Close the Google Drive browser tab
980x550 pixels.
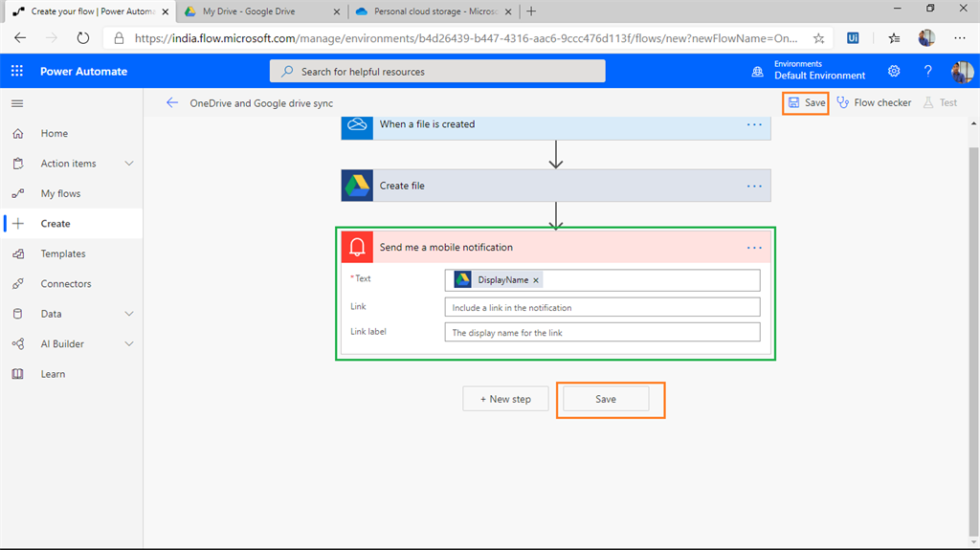click(336, 11)
